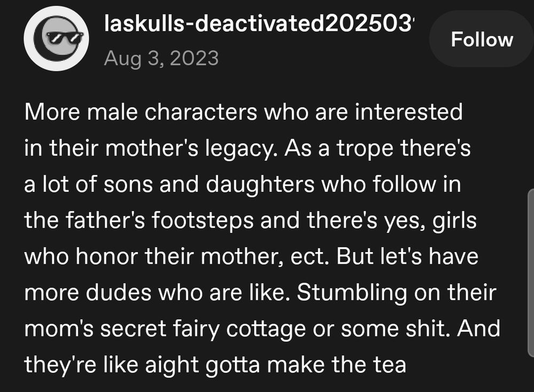Click the line 'who honor their mother, ect.'
Image resolution: width=534 pixels, height=392 pixels.
252,256
